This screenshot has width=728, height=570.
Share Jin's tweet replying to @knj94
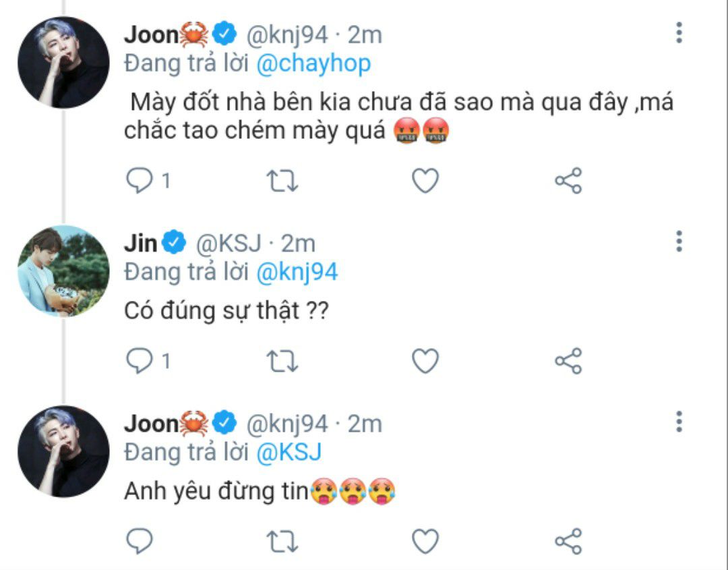pos(568,361)
